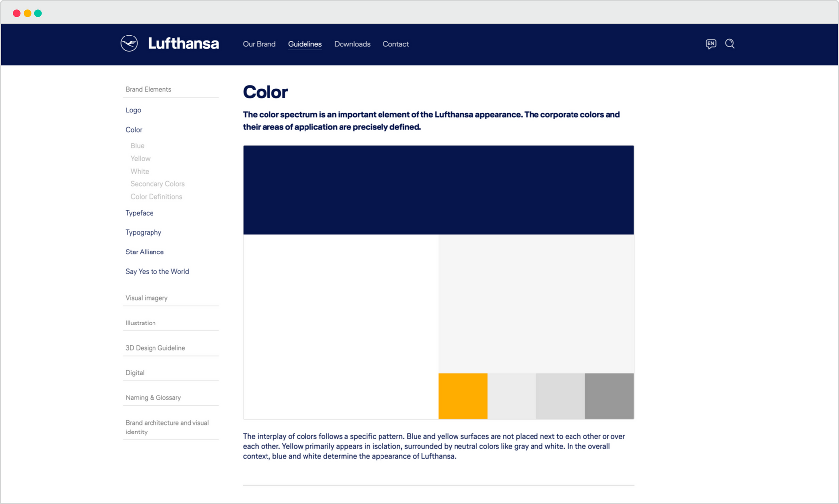
Task: Expand the Naming & Glossary section
Action: pyautogui.click(x=171, y=397)
